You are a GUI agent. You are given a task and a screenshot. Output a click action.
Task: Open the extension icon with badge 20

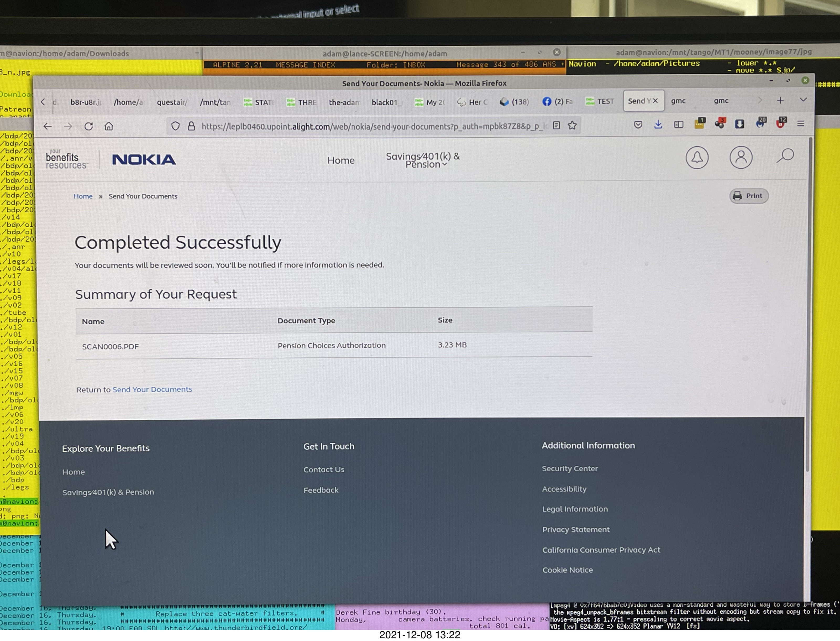761,122
